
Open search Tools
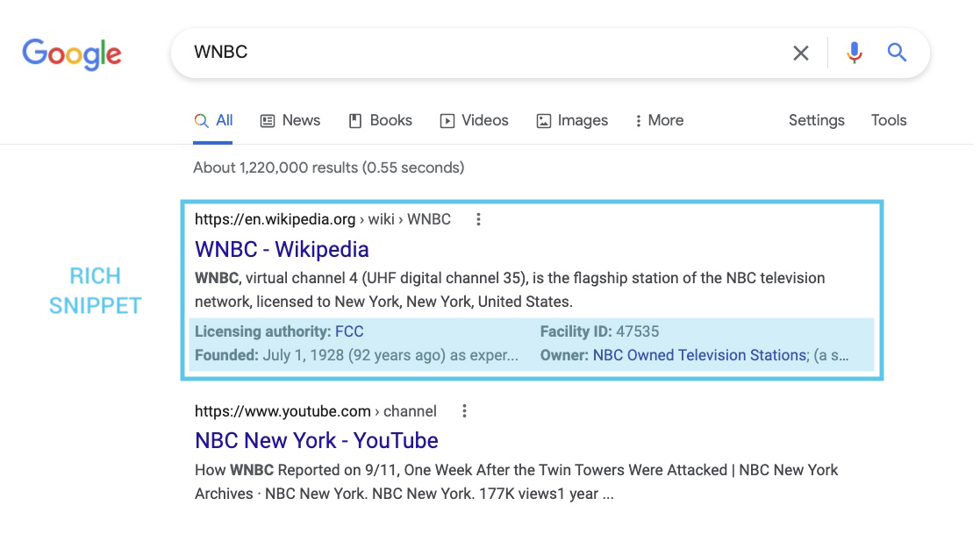[x=889, y=121]
